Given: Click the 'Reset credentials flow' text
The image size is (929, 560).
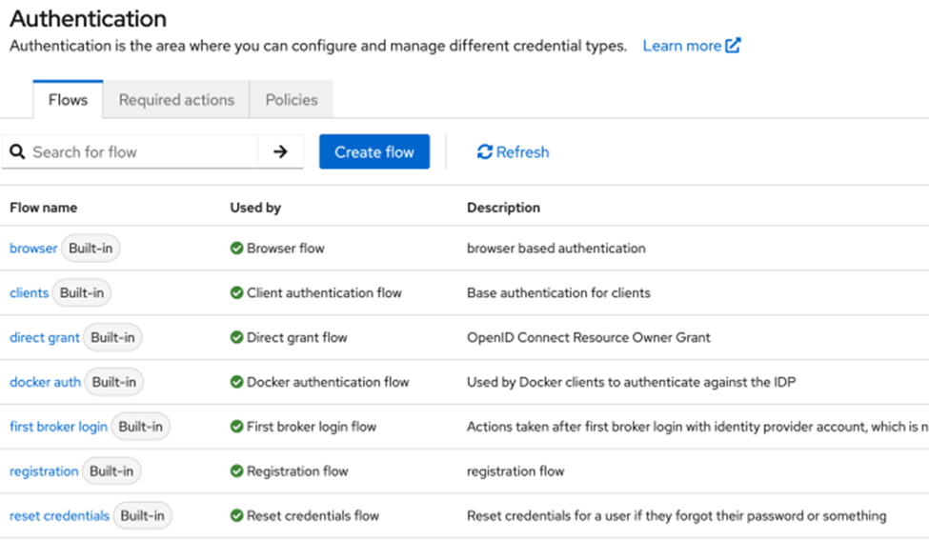Looking at the screenshot, I should point(313,515).
